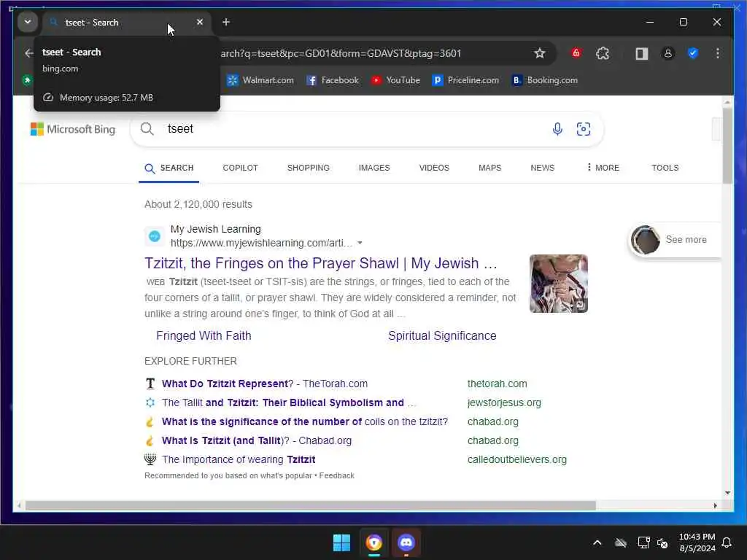The height and width of the screenshot is (560, 747).
Task: Show hidden system tray icons
Action: pos(597,542)
